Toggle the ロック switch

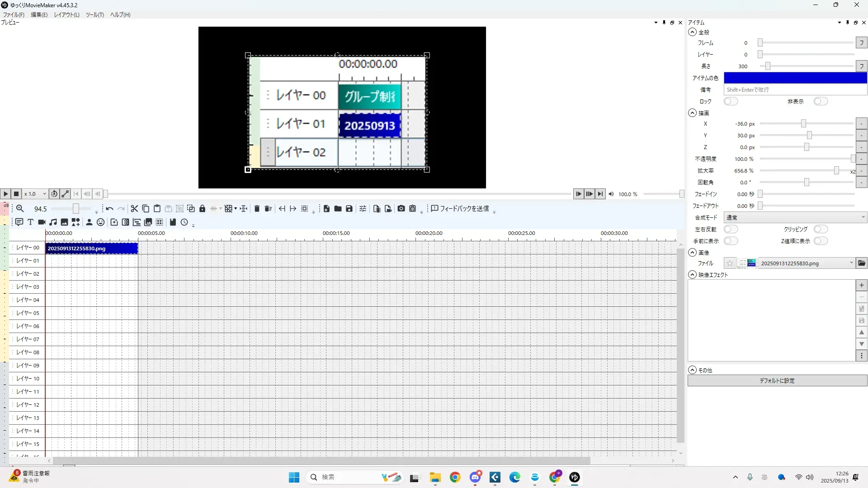[731, 102]
